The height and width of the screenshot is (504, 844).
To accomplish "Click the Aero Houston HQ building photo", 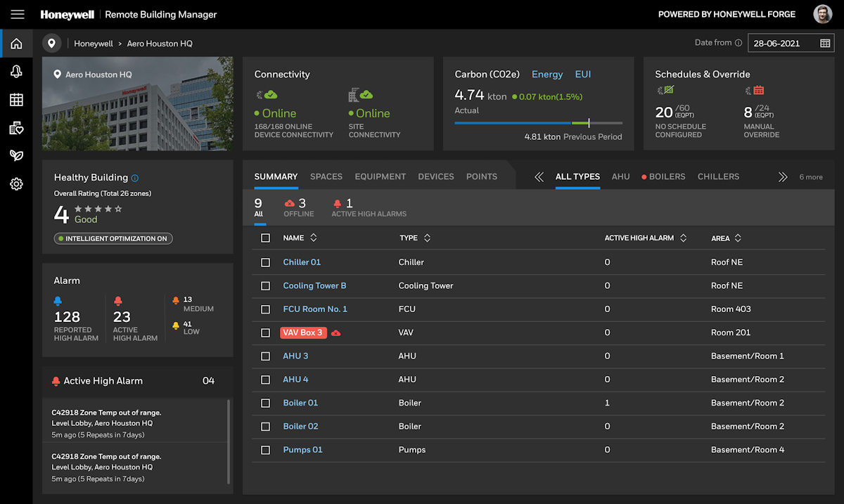I will tap(137, 104).
